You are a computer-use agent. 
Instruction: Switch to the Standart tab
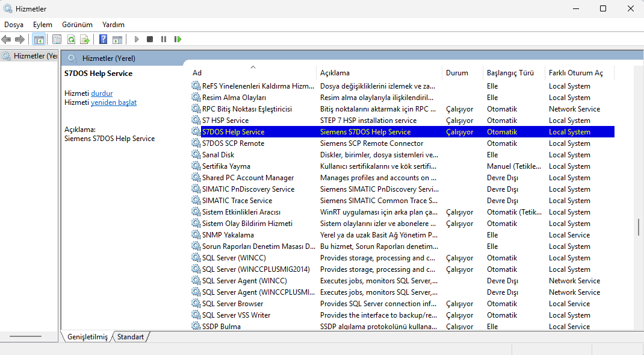pos(131,337)
